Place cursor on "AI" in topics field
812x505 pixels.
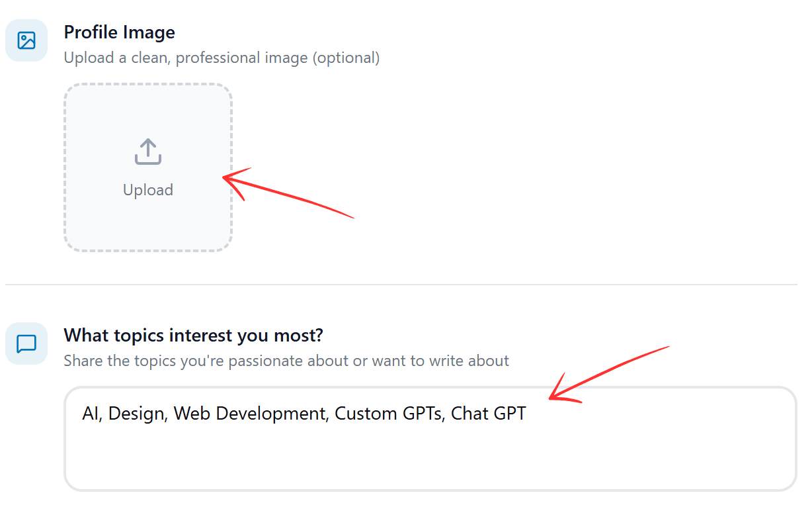[90, 414]
